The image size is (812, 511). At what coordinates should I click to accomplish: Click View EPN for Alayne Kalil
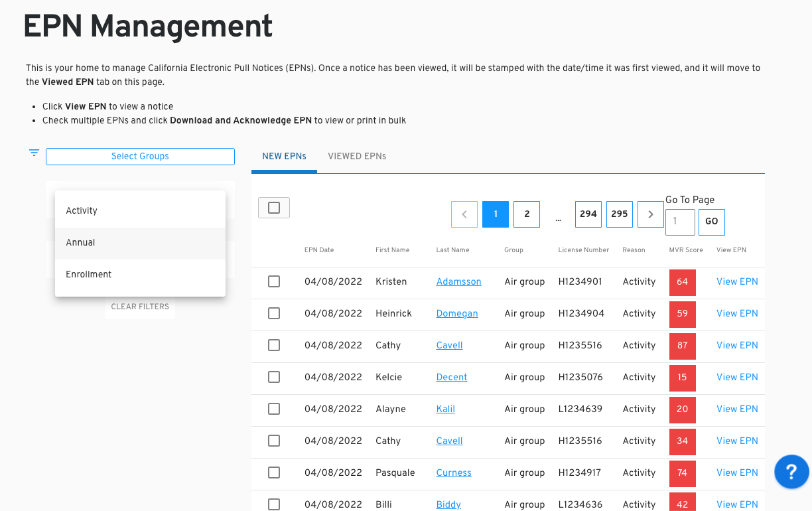click(737, 409)
